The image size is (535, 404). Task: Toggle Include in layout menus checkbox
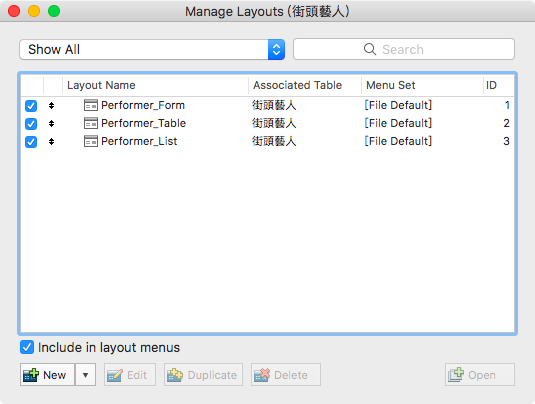(27, 347)
